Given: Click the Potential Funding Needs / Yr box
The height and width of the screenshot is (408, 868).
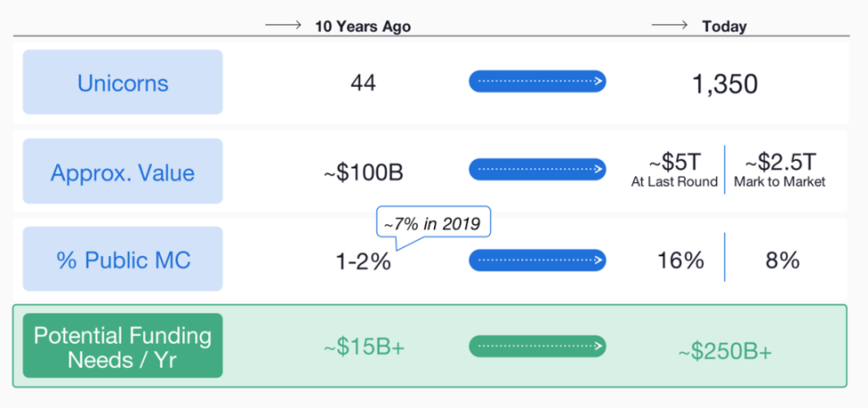Looking at the screenshot, I should coord(123,346).
